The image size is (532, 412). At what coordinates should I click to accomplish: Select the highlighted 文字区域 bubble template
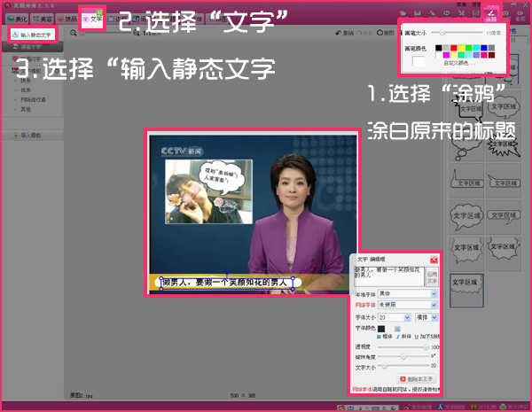[x=466, y=282]
